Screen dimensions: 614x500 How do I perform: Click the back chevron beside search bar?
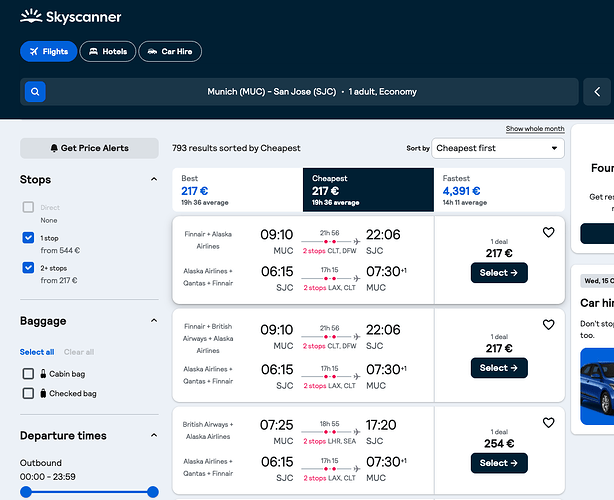pos(597,92)
